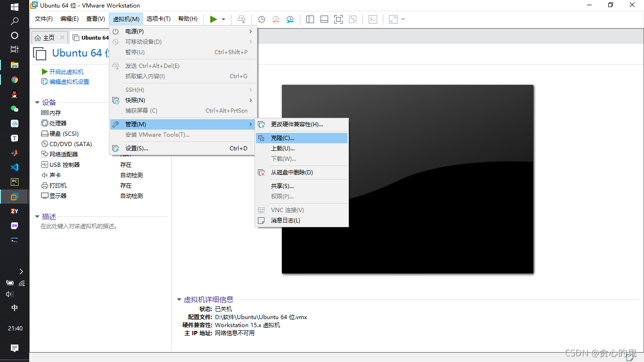644x362 pixels.
Task: Open QQ penguin icon in taskbar
Action: click(x=15, y=94)
